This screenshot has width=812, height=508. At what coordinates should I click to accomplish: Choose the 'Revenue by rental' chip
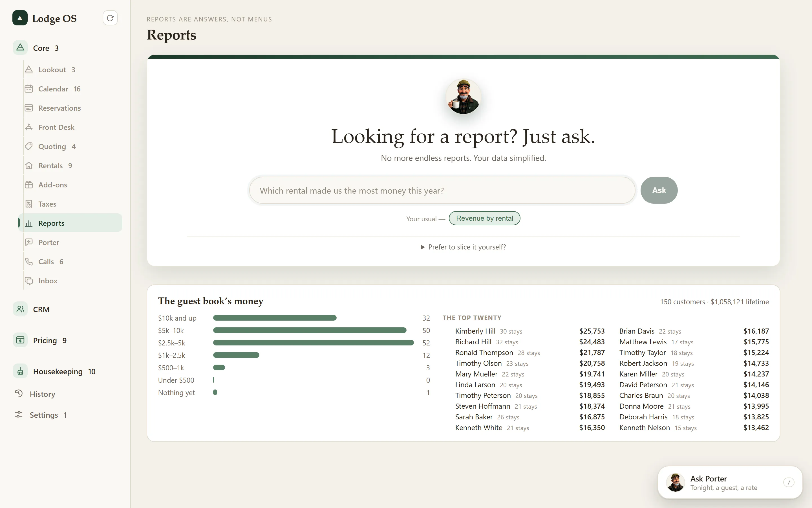click(x=484, y=218)
